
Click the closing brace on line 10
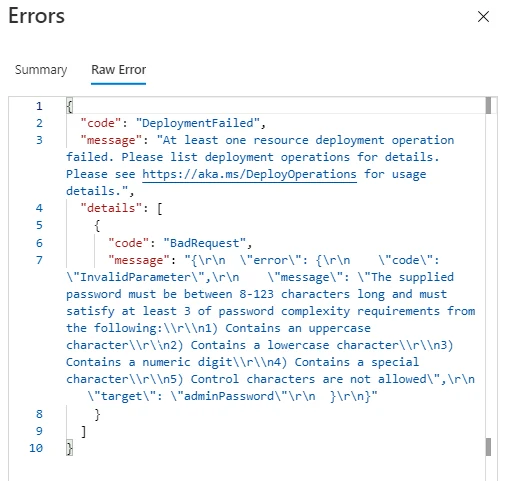[69, 448]
